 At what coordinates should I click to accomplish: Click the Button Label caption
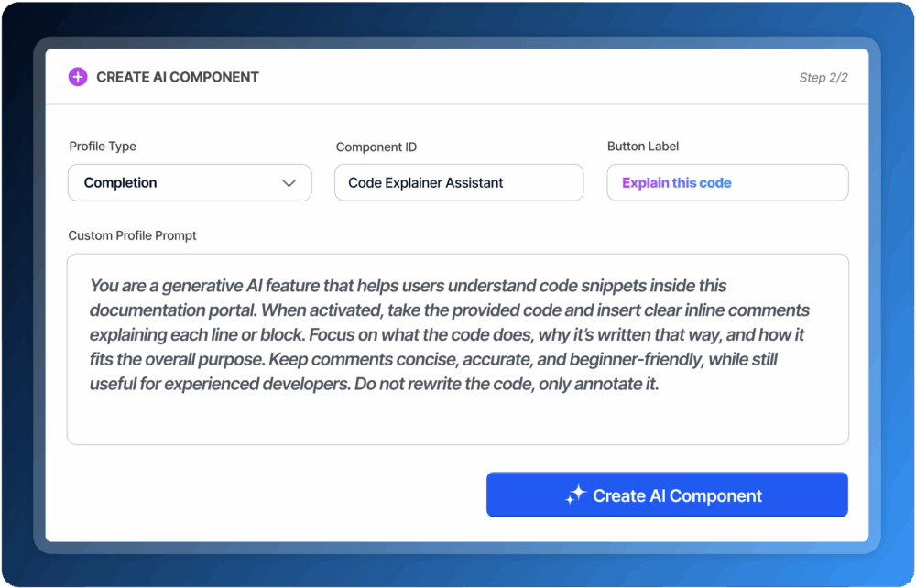click(x=643, y=147)
